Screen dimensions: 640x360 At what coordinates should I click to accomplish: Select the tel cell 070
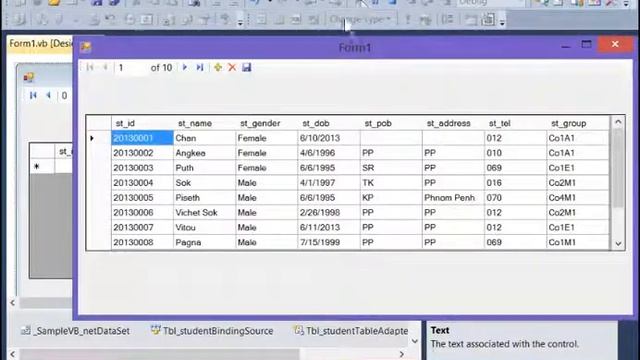pos(516,198)
